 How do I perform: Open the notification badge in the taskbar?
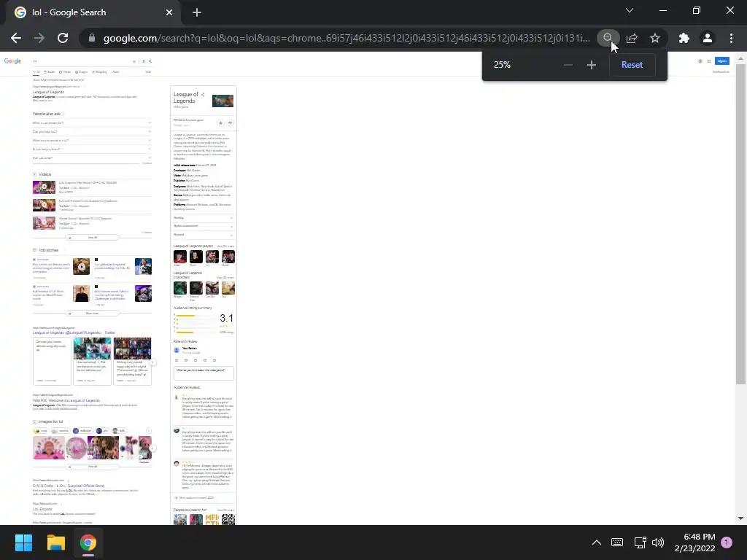tap(727, 542)
